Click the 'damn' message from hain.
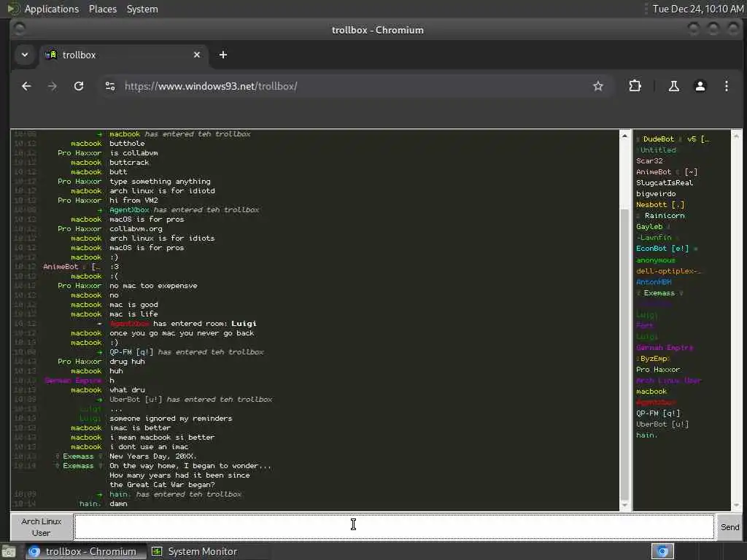The image size is (747, 560). click(118, 504)
